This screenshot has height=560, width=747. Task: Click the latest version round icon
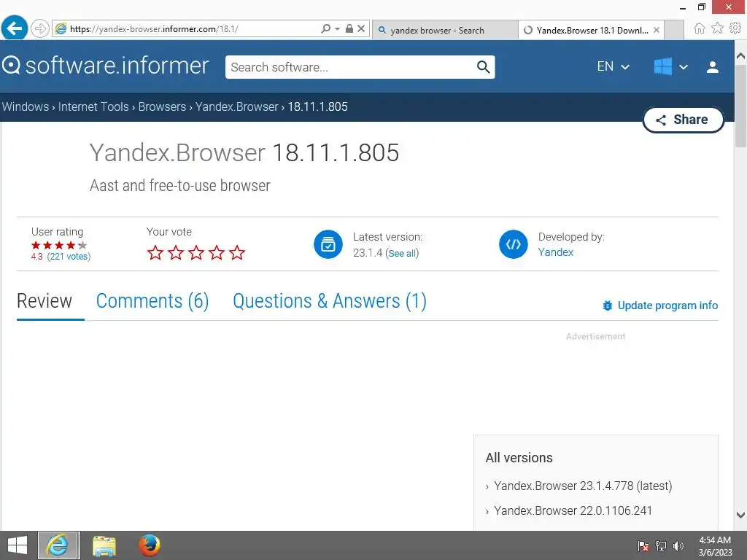328,244
